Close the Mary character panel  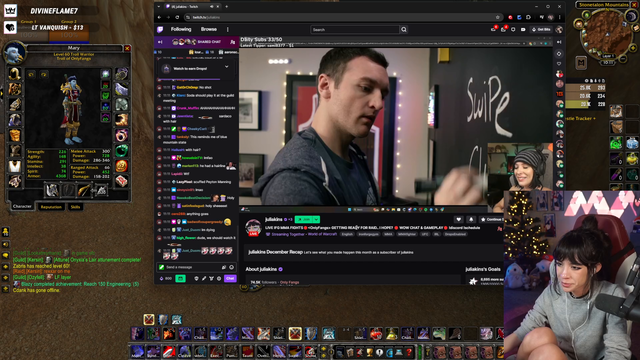(x=127, y=48)
